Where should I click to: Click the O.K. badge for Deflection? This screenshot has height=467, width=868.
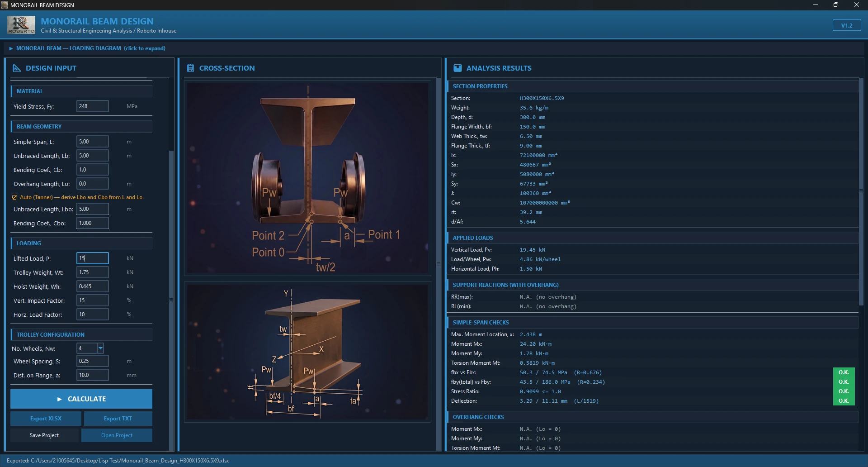[x=844, y=401]
